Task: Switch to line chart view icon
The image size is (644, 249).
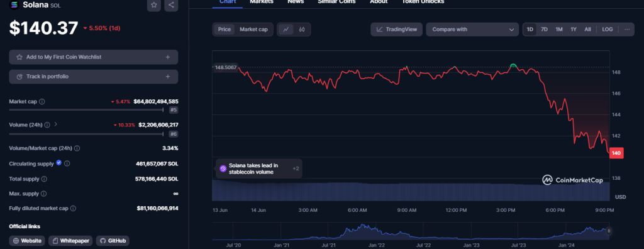Action: [286, 30]
